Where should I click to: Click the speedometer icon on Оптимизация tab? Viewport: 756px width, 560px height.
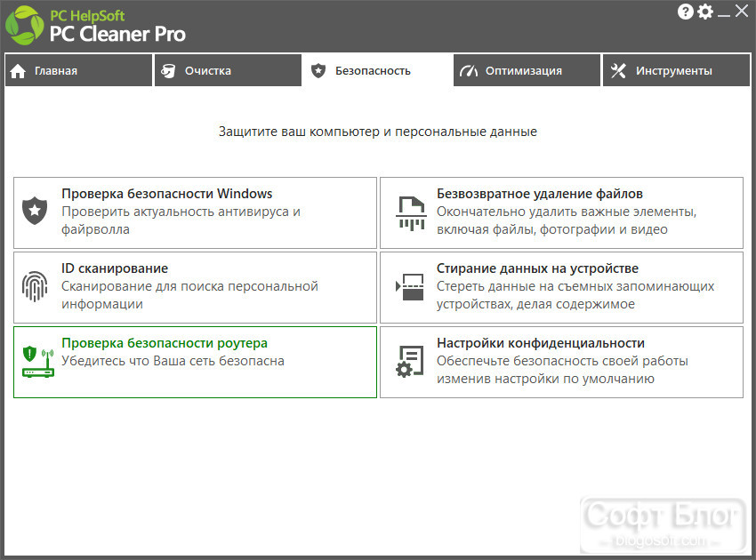pyautogui.click(x=468, y=71)
